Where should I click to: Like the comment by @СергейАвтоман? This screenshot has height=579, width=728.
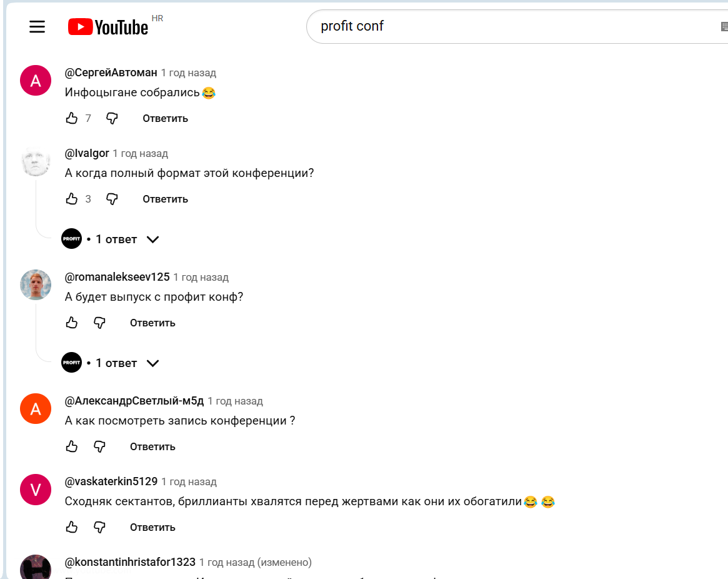coord(72,118)
